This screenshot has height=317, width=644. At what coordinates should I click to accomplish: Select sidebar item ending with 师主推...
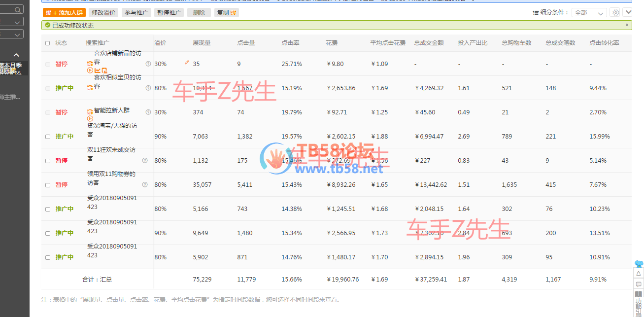11,97
